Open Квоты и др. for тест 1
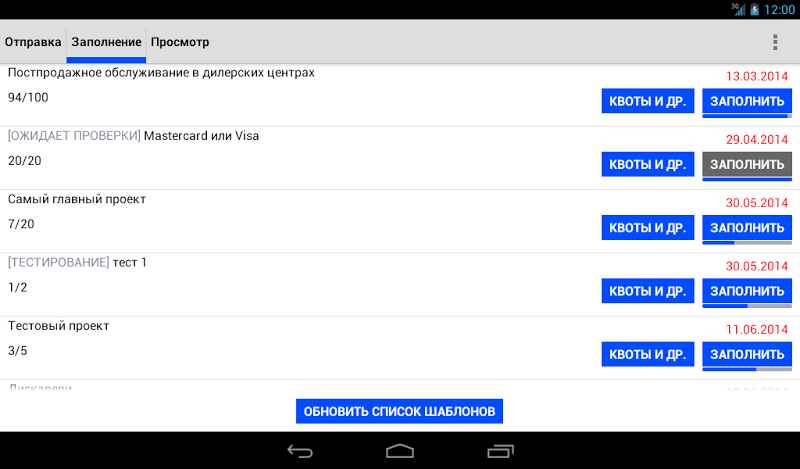 point(648,291)
